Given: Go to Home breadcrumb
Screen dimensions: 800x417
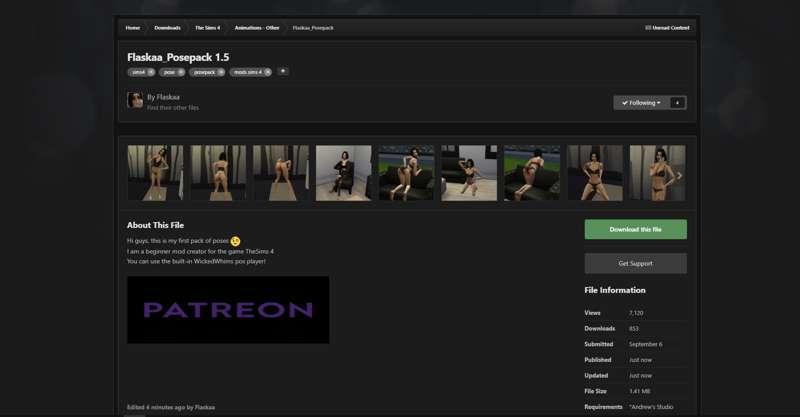Looking at the screenshot, I should pos(133,28).
